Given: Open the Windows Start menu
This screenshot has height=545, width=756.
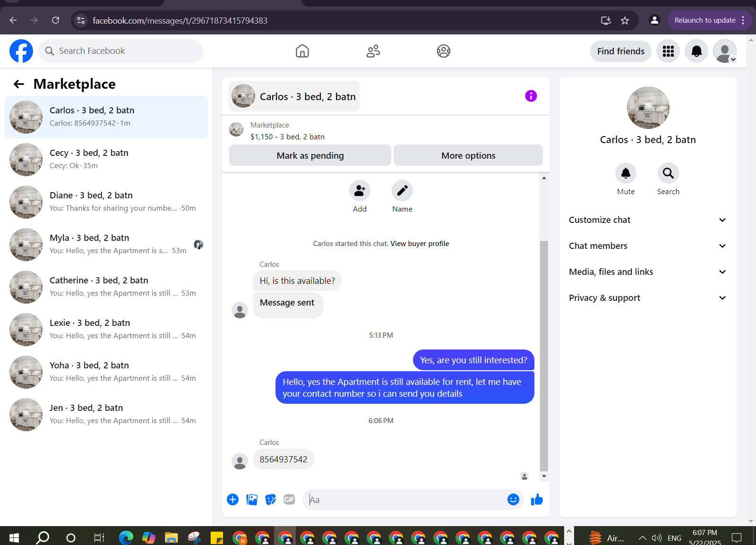Looking at the screenshot, I should click(x=14, y=537).
